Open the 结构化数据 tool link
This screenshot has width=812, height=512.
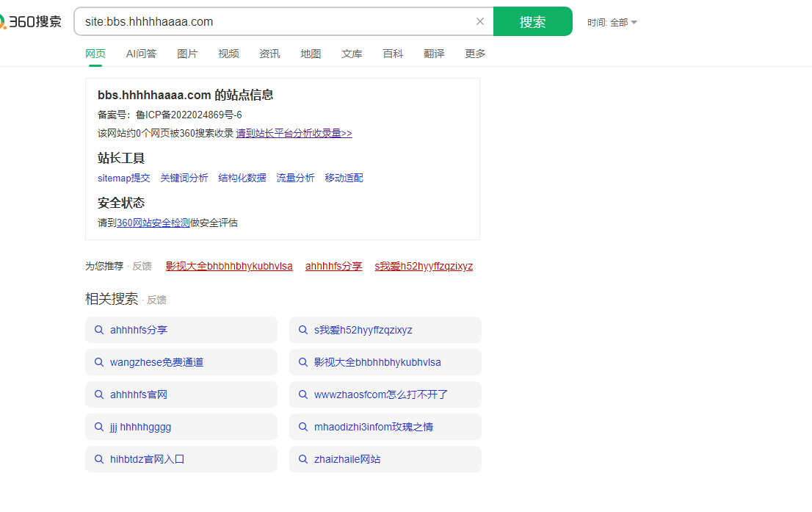(242, 178)
